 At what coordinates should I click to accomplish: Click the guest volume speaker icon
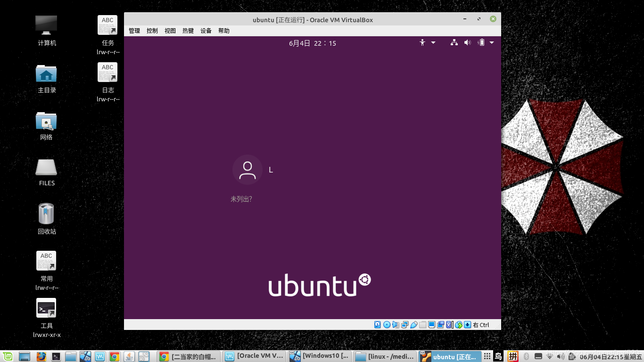coord(467,43)
